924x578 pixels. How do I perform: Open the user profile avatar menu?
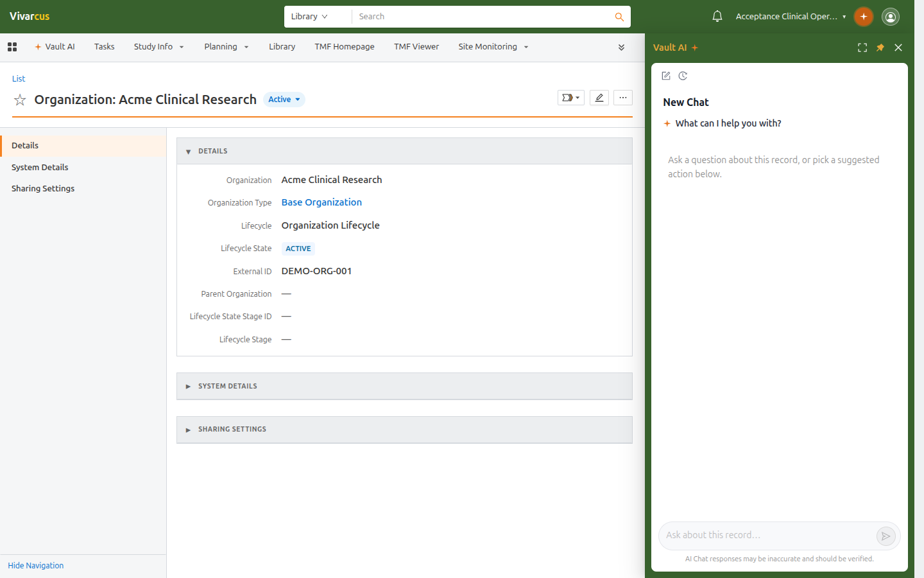891,17
